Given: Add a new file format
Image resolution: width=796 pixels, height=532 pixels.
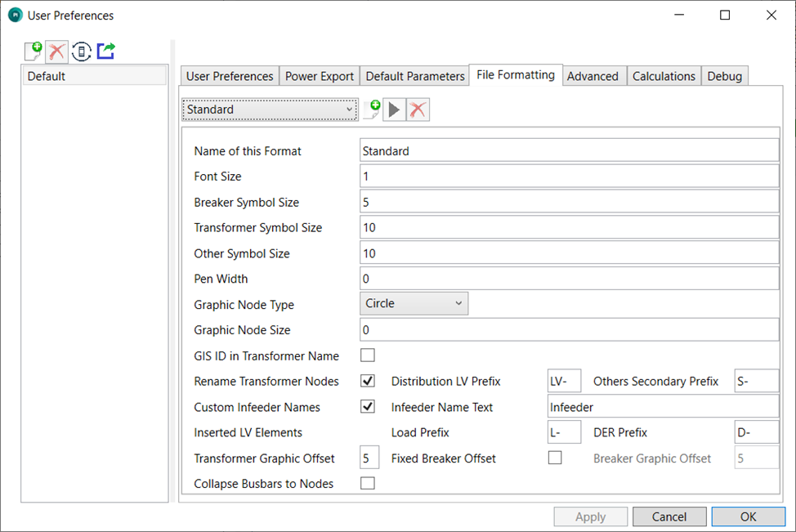Looking at the screenshot, I should (x=372, y=110).
